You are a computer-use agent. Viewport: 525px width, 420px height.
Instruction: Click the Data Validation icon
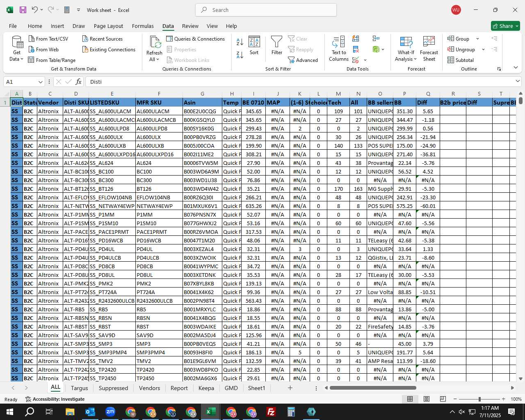tap(355, 60)
